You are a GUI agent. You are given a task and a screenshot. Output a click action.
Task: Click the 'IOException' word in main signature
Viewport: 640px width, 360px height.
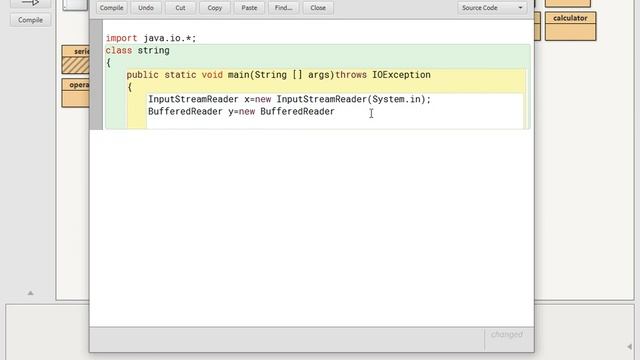coord(401,75)
